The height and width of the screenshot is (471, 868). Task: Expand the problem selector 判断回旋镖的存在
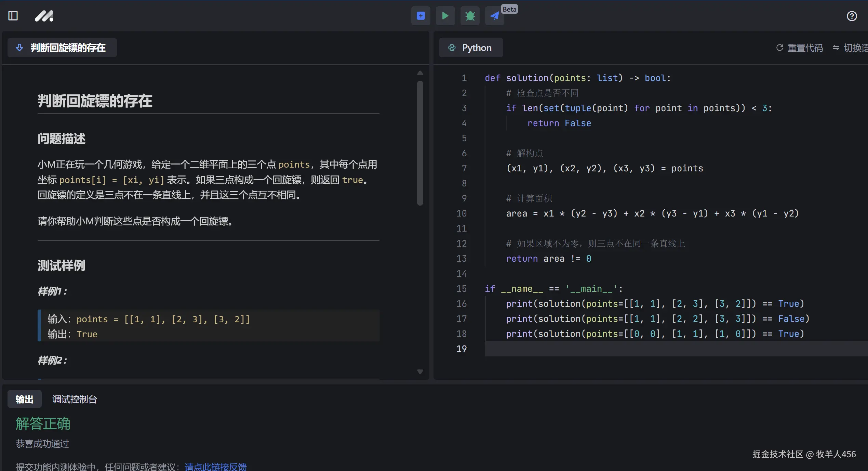point(62,48)
